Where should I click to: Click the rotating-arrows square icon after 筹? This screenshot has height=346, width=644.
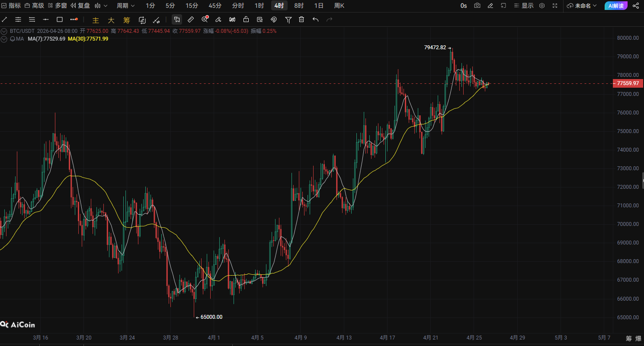click(x=142, y=20)
